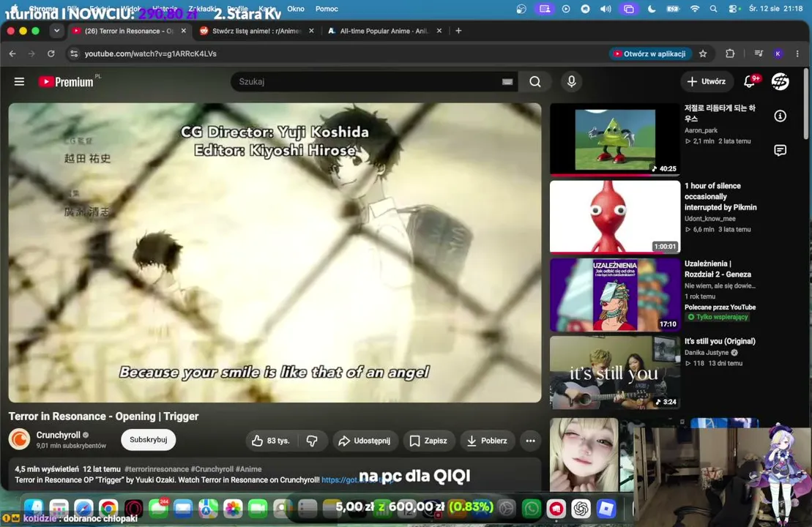This screenshot has width=812, height=527.
Task: Click Otwórz w aplikacji button
Action: click(x=649, y=53)
